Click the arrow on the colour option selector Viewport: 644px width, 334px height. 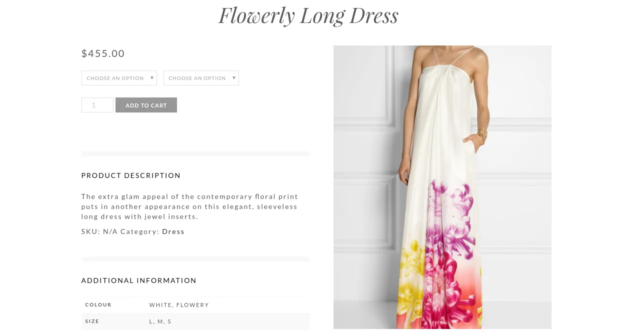[x=151, y=77]
